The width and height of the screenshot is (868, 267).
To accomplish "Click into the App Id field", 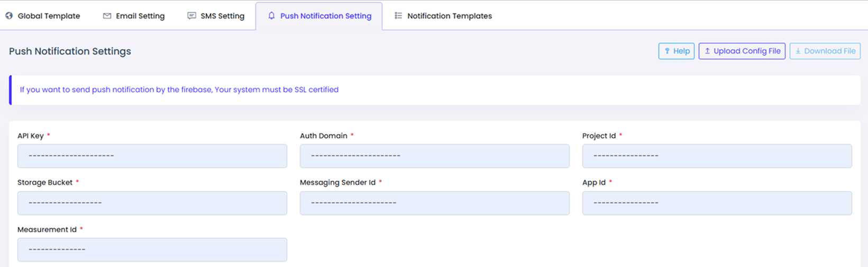I will click(x=717, y=203).
